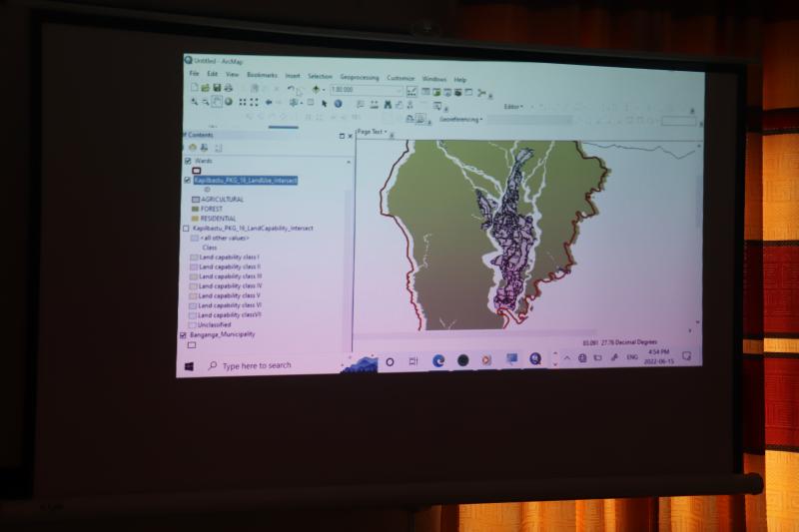
Task: Open the Georeferencing dropdown menu
Action: click(x=460, y=120)
